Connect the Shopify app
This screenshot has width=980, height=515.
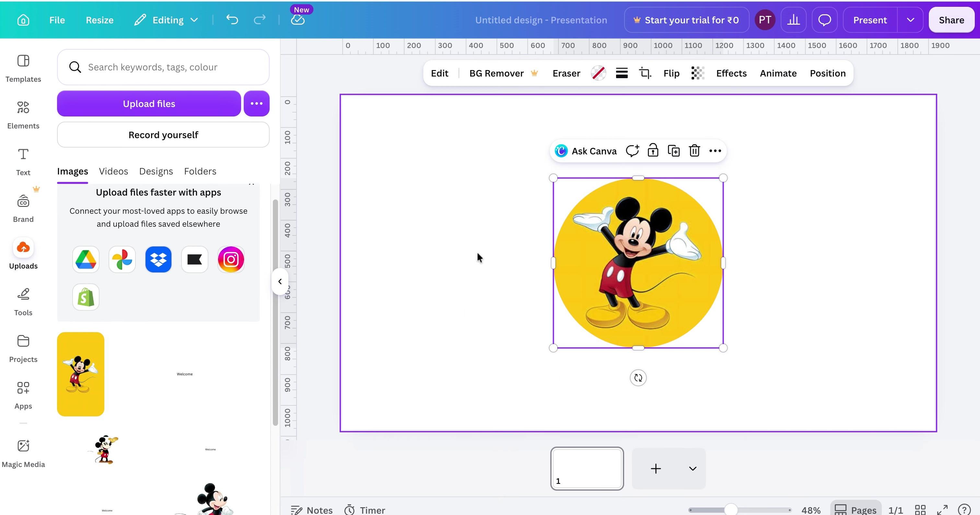86,297
